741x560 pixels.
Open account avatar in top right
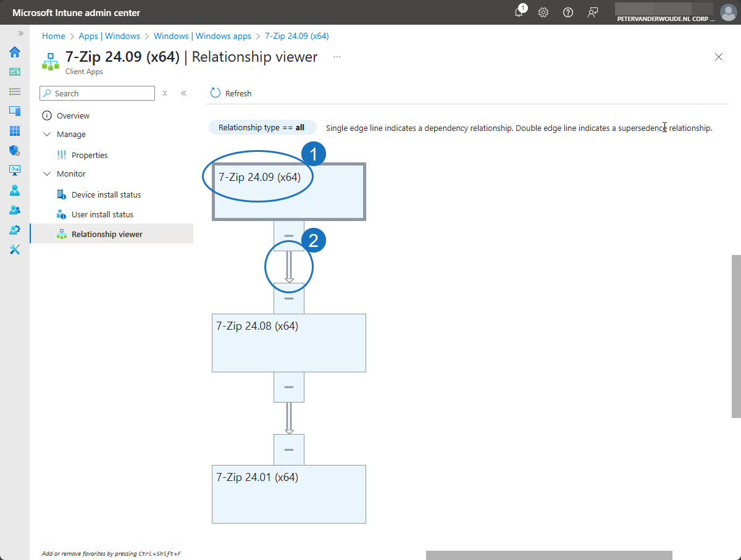(x=729, y=12)
